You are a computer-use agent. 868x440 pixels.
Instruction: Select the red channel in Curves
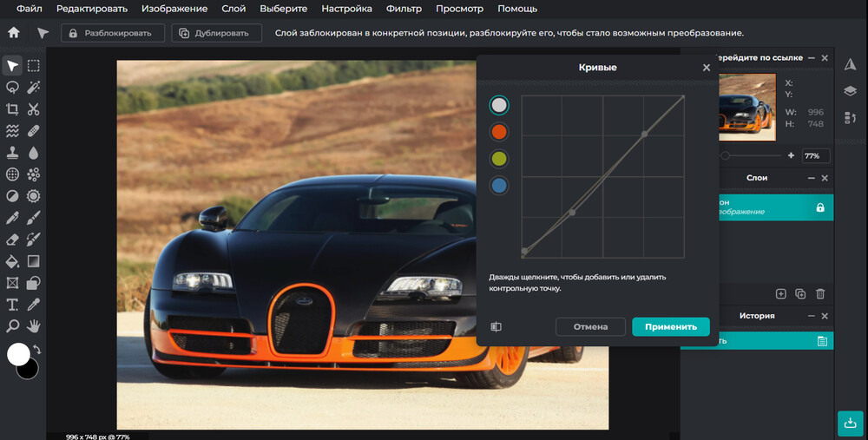[x=499, y=132]
